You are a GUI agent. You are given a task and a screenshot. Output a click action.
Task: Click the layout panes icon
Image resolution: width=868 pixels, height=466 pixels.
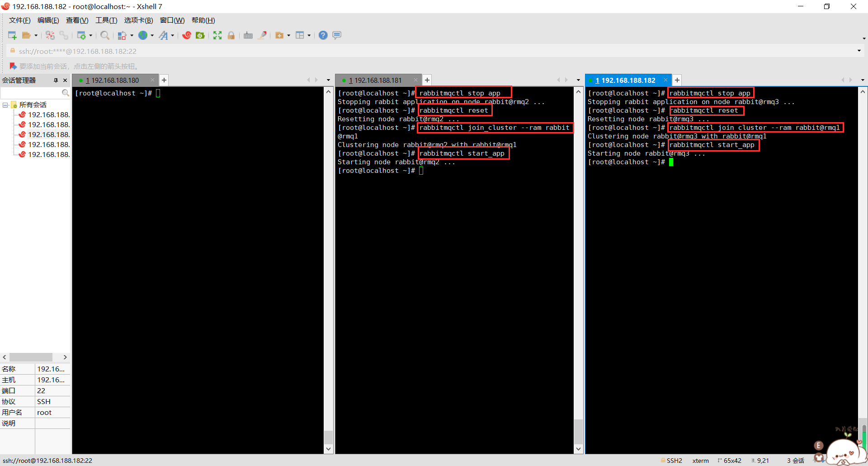coord(300,35)
